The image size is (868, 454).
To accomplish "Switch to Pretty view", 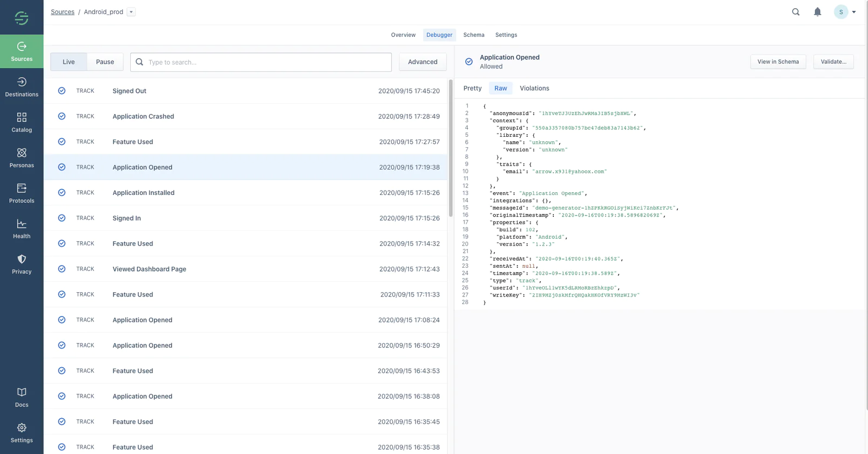I will click(x=473, y=88).
